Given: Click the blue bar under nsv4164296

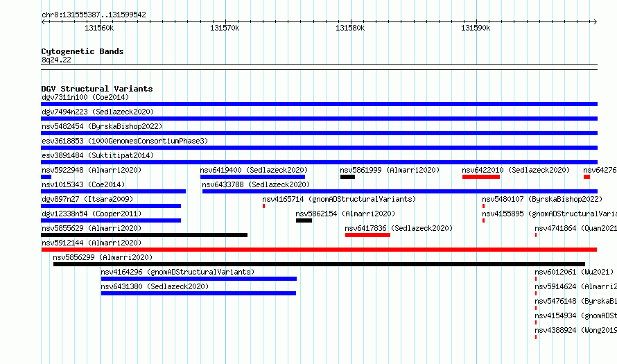Looking at the screenshot, I should 199,279.
